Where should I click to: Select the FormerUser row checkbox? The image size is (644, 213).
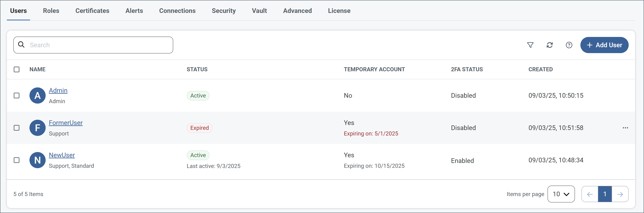click(17, 128)
